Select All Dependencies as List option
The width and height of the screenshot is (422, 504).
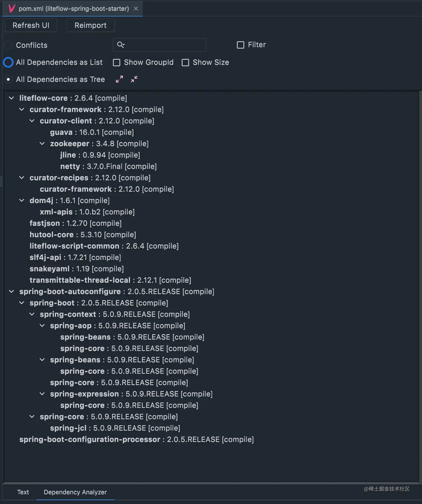tap(8, 62)
